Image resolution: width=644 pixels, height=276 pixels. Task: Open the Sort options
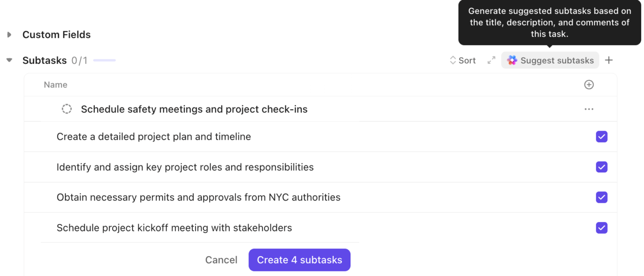tap(466, 60)
